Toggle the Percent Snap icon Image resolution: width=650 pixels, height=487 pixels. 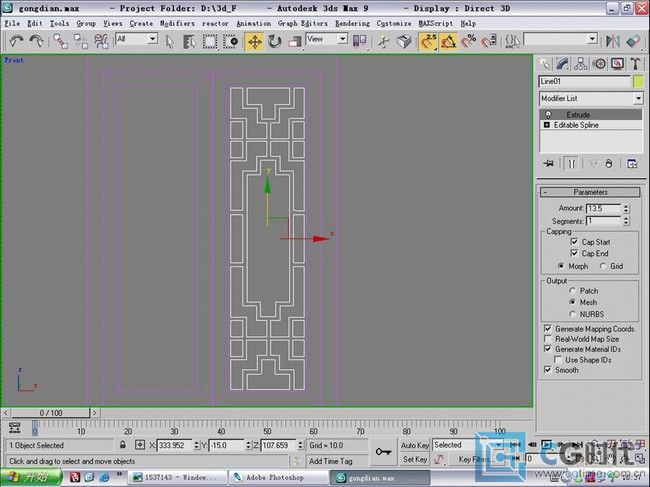tap(469, 41)
